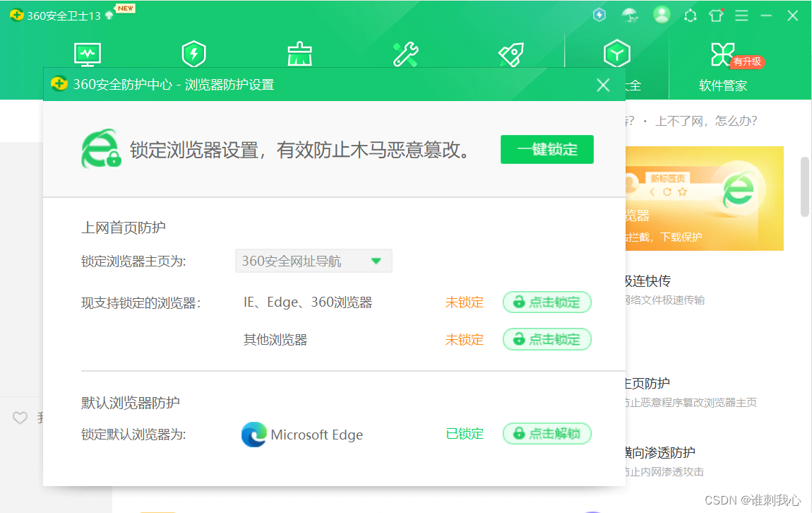Viewport: 812px width, 513px height.
Task: Close the browser protection settings dialog
Action: [603, 85]
